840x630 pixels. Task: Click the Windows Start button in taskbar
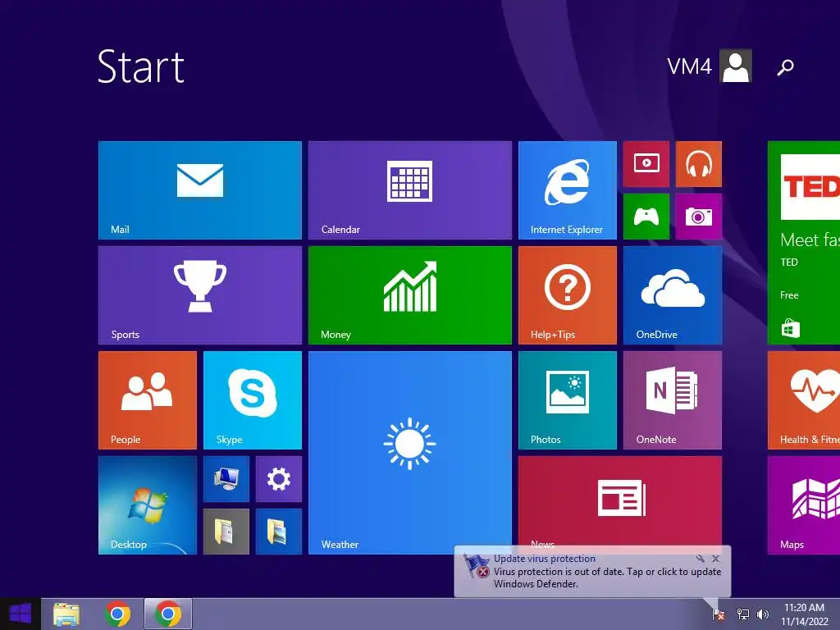pos(20,614)
